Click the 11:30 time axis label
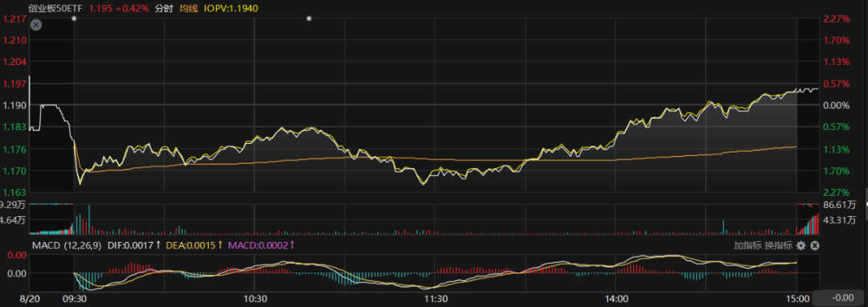This screenshot has height=307, width=868. 435,299
